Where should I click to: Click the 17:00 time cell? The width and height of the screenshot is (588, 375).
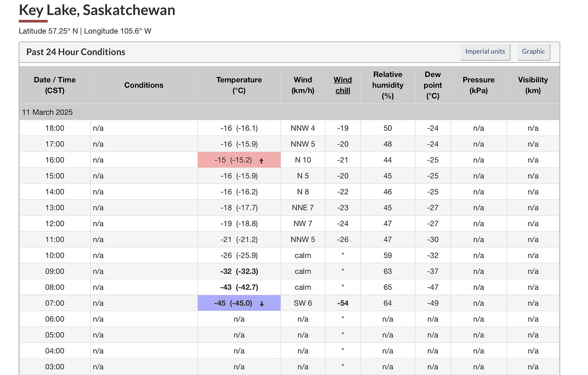pos(55,144)
